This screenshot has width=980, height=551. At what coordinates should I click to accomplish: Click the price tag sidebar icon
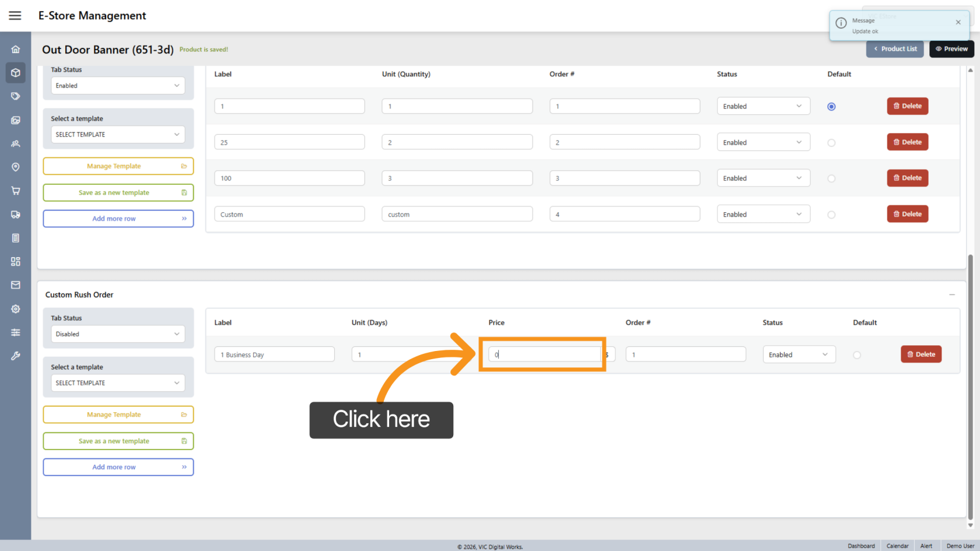click(x=16, y=96)
